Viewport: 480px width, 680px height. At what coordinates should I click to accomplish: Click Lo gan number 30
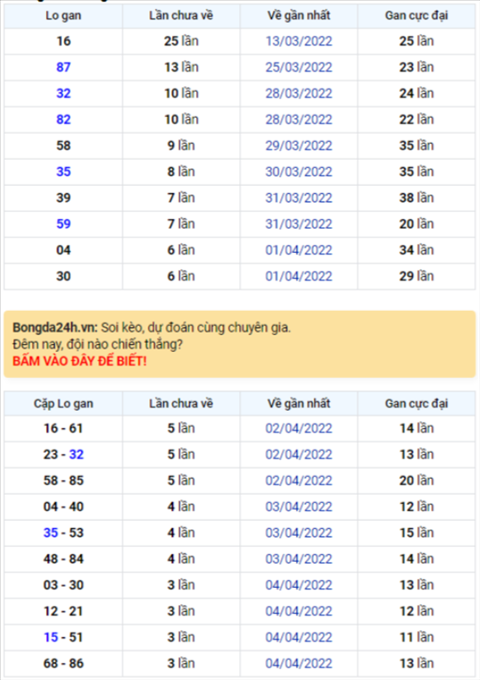pos(63,276)
